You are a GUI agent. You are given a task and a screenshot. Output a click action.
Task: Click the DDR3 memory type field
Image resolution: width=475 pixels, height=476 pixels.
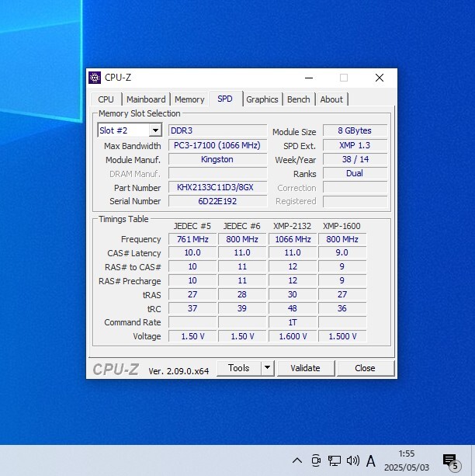pos(217,130)
